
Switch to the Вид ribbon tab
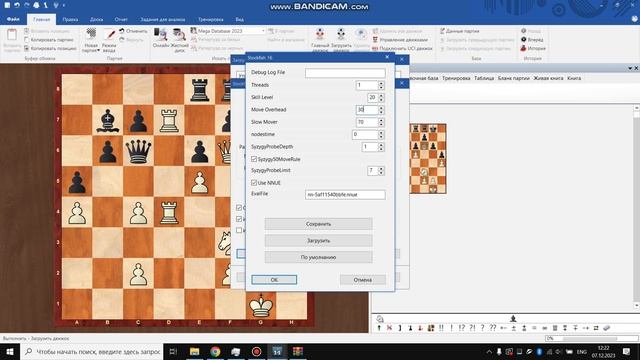240,19
